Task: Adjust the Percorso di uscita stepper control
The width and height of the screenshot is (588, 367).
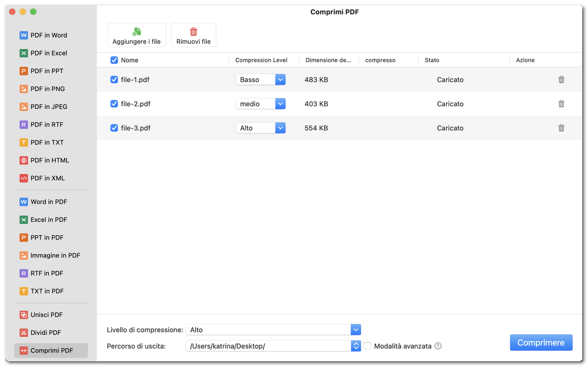Action: [x=356, y=346]
